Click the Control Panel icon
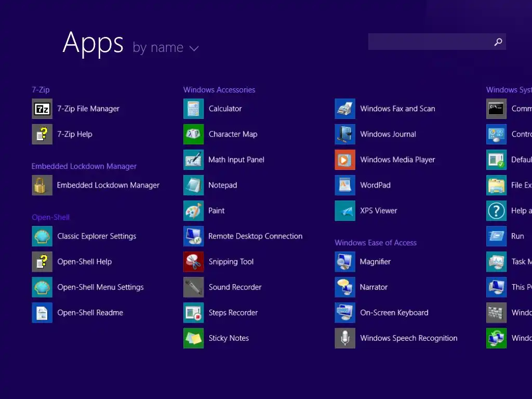 click(x=496, y=134)
